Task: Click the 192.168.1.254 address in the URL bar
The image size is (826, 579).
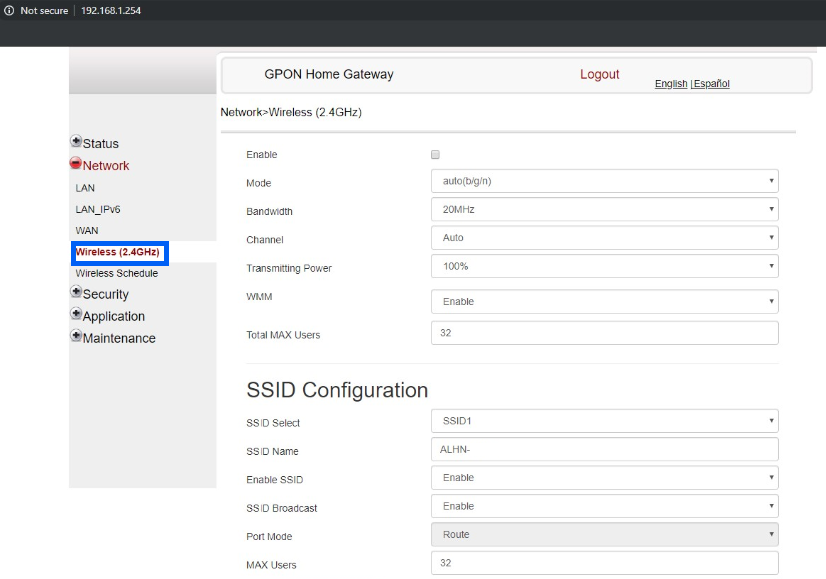Action: [111, 11]
